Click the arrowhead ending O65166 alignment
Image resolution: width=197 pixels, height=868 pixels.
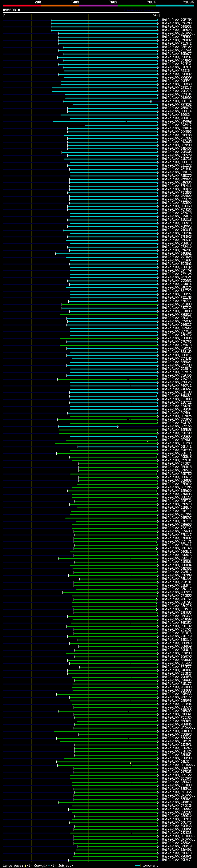pyautogui.click(x=118, y=427)
